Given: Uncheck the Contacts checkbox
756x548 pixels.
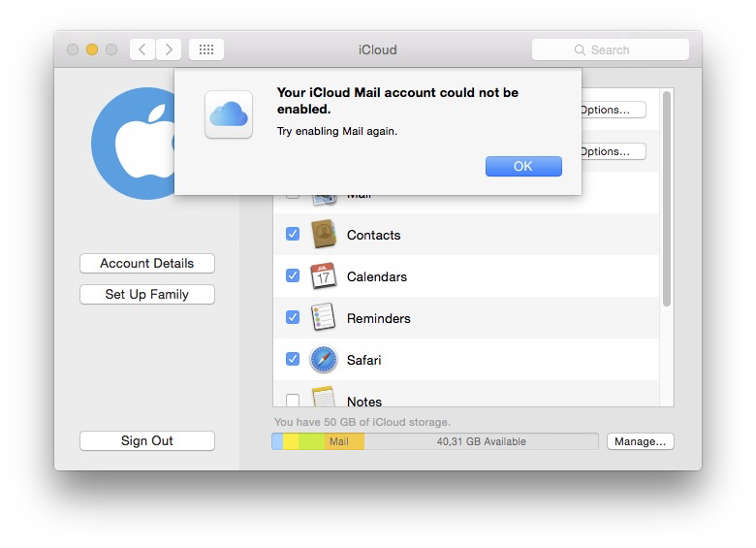Looking at the screenshot, I should [293, 234].
